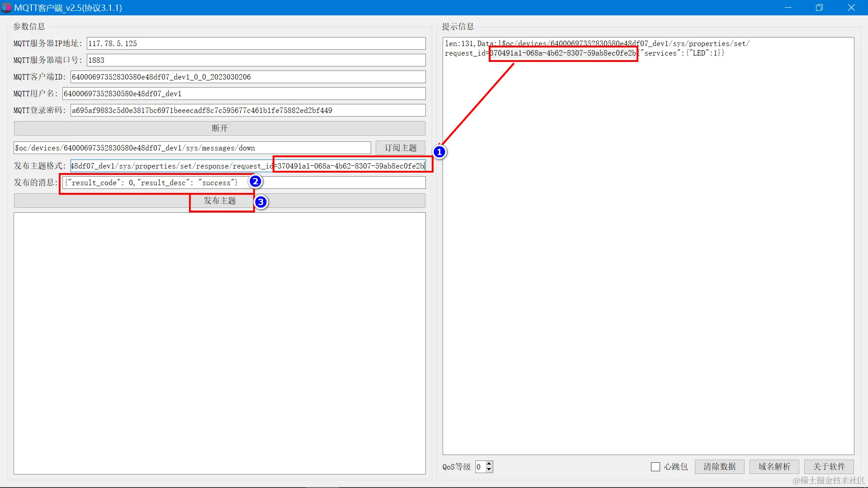Click the MQTT服务器端口号 label
This screenshot has height=488, width=868.
coord(48,60)
